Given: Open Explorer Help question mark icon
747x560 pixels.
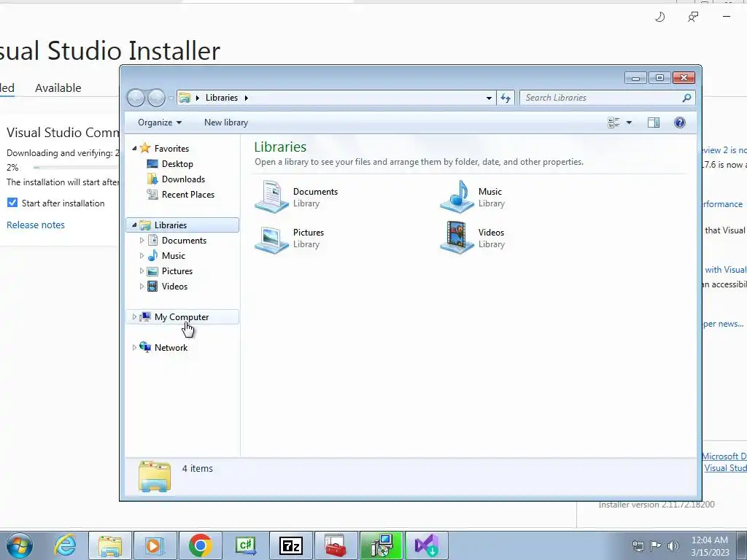Looking at the screenshot, I should [680, 122].
